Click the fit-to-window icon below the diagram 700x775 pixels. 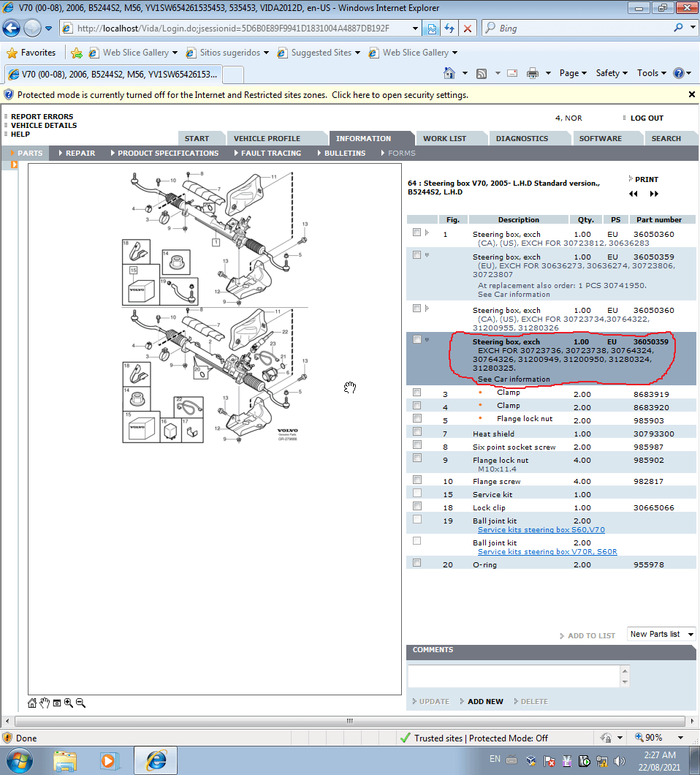click(56, 703)
